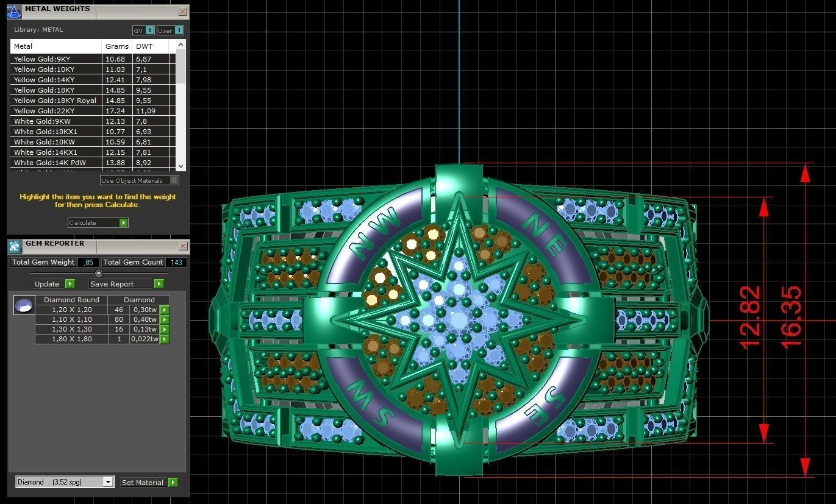Enable Use Object Materials option
The image size is (836, 504).
[x=174, y=180]
